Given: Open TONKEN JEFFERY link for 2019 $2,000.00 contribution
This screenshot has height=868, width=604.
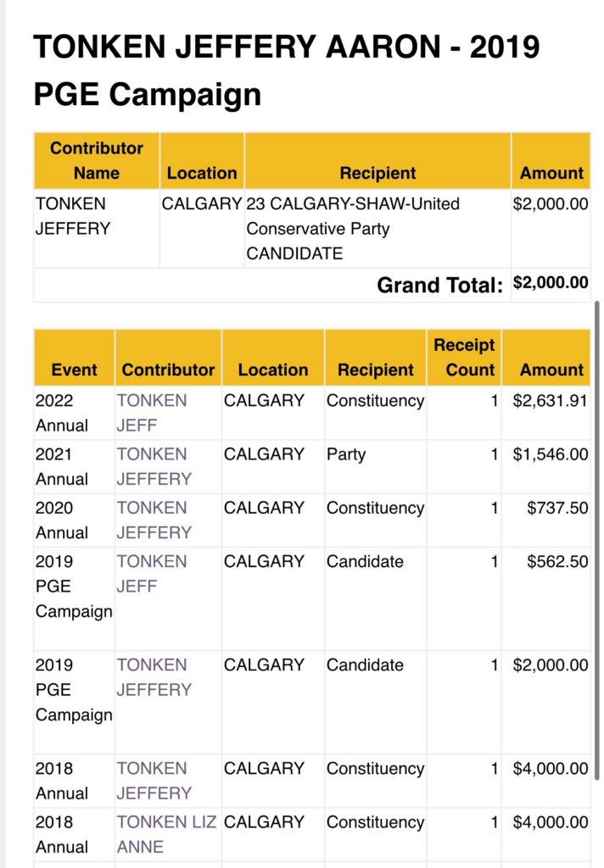Looking at the screenshot, I should [154, 677].
